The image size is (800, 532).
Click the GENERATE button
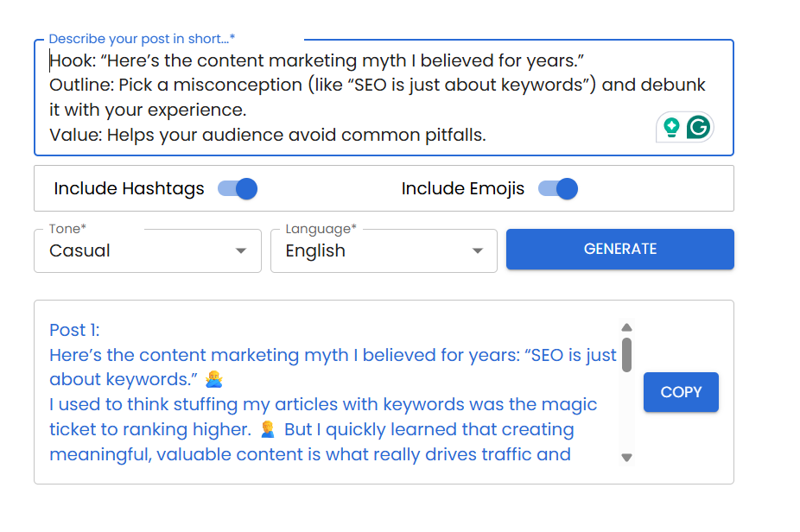[x=620, y=249]
